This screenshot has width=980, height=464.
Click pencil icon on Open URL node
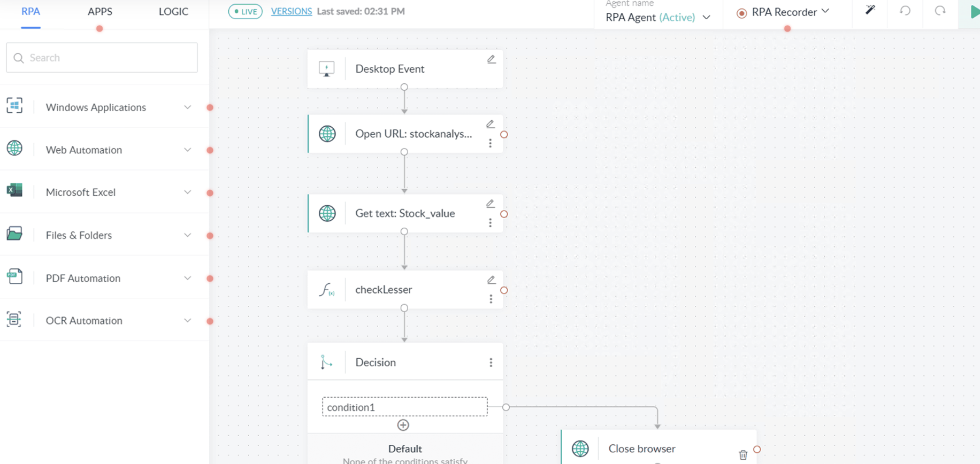(490, 124)
